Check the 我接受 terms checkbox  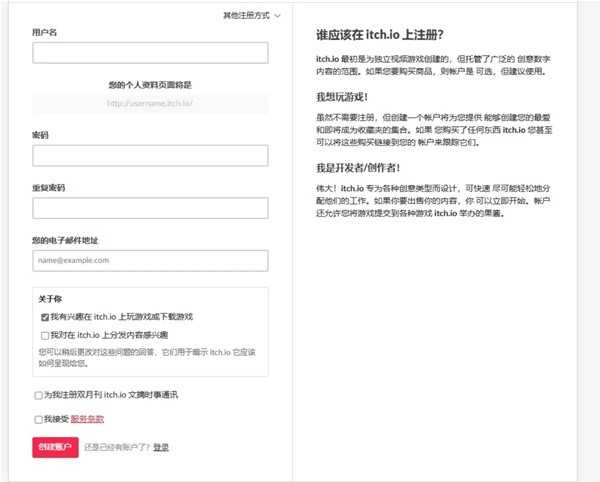(38, 419)
